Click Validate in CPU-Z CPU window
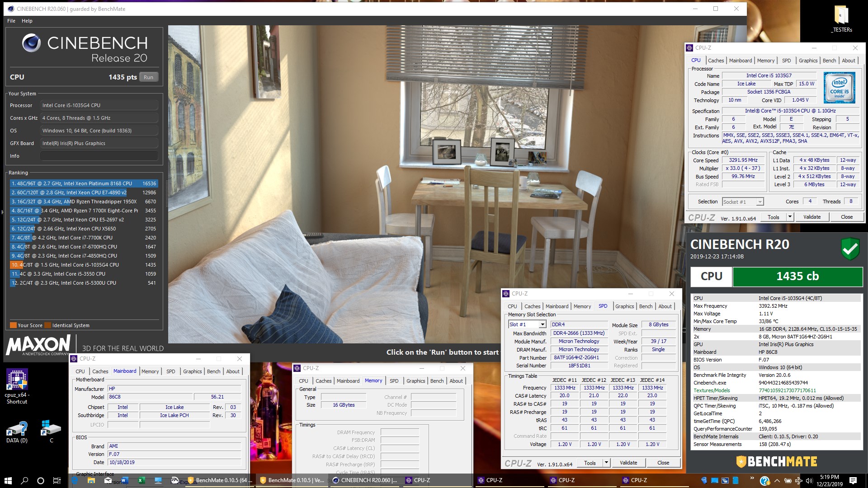The height and width of the screenshot is (488, 868). tap(812, 217)
